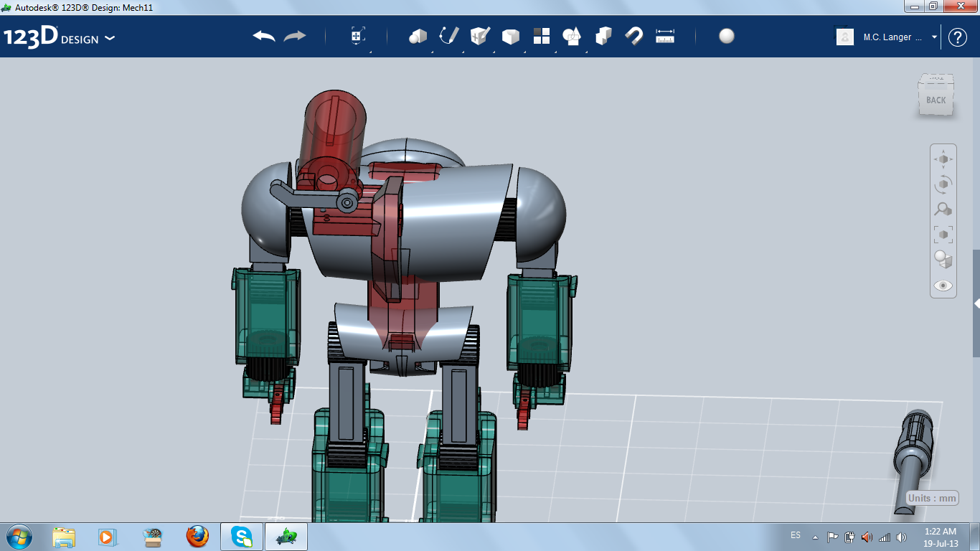Select the Zoom navigation tool
980x551 pixels.
[x=943, y=209]
